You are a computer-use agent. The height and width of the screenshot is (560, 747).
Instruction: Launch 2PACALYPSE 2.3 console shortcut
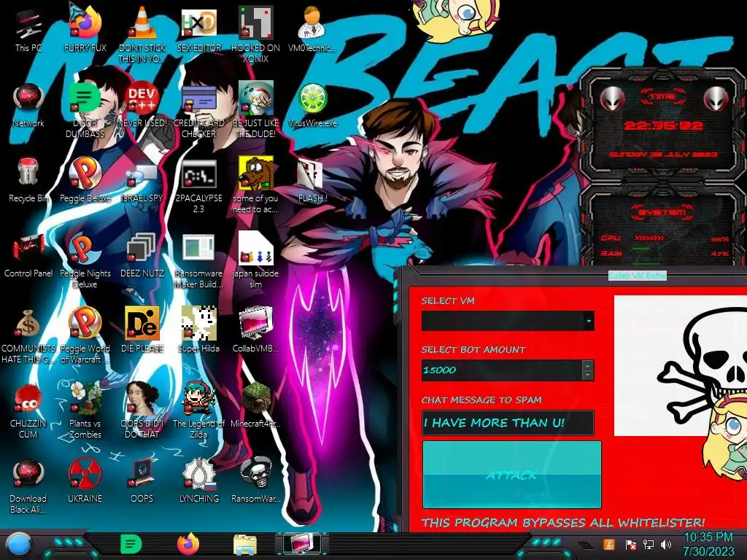click(198, 186)
